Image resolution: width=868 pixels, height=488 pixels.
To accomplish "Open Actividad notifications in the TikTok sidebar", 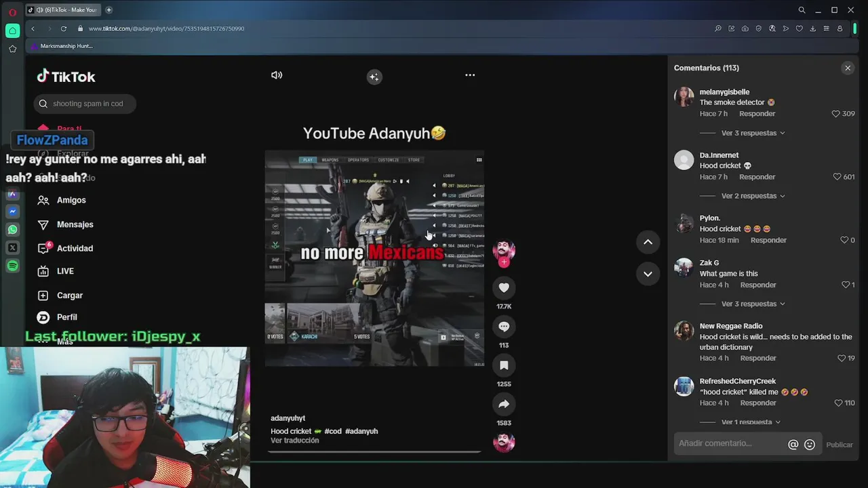I will pyautogui.click(x=66, y=248).
